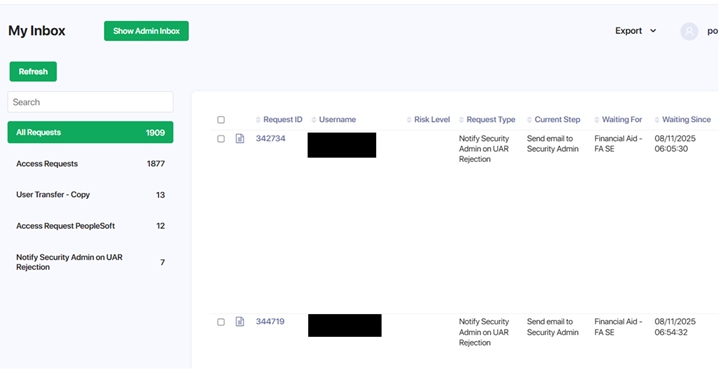Sort by Waiting Since column arrows
The image size is (720, 384).
tap(657, 120)
